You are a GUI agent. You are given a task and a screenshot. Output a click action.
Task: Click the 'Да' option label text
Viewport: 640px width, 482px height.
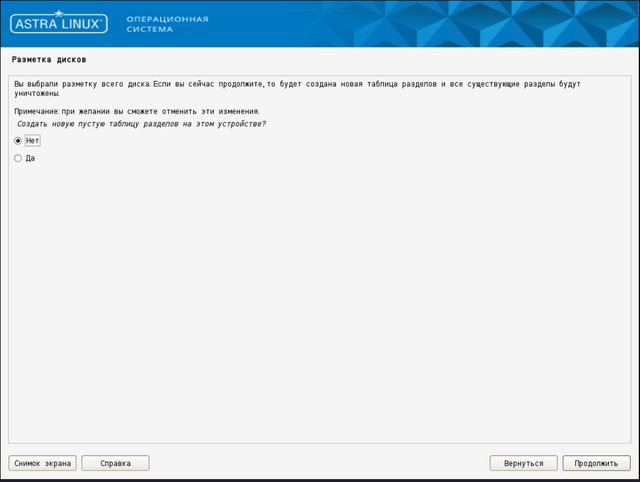(31, 158)
